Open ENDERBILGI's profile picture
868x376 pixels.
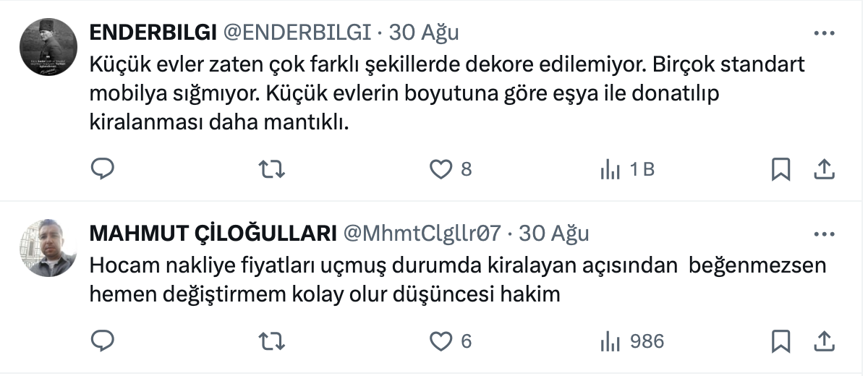pyautogui.click(x=48, y=48)
